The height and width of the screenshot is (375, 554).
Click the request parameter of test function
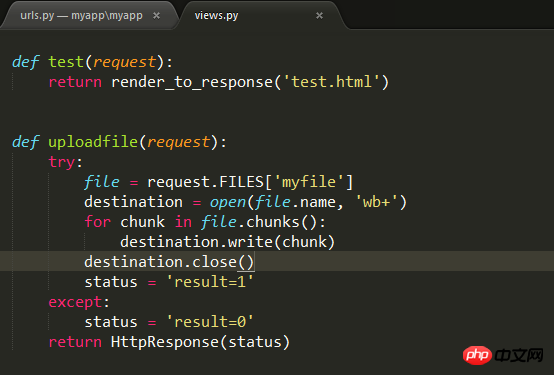point(124,62)
